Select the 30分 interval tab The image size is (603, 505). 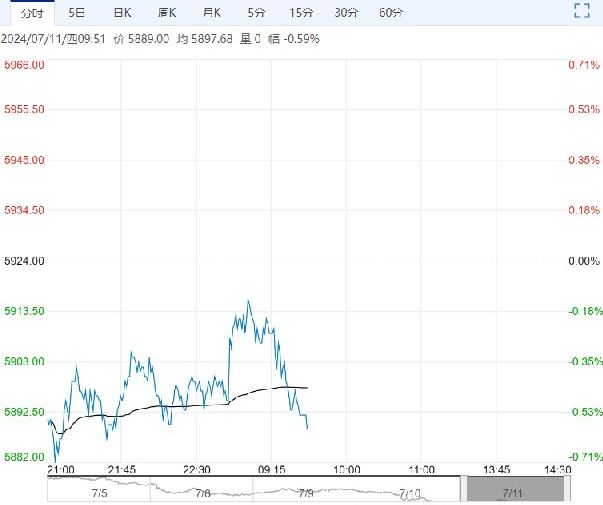pyautogui.click(x=346, y=13)
